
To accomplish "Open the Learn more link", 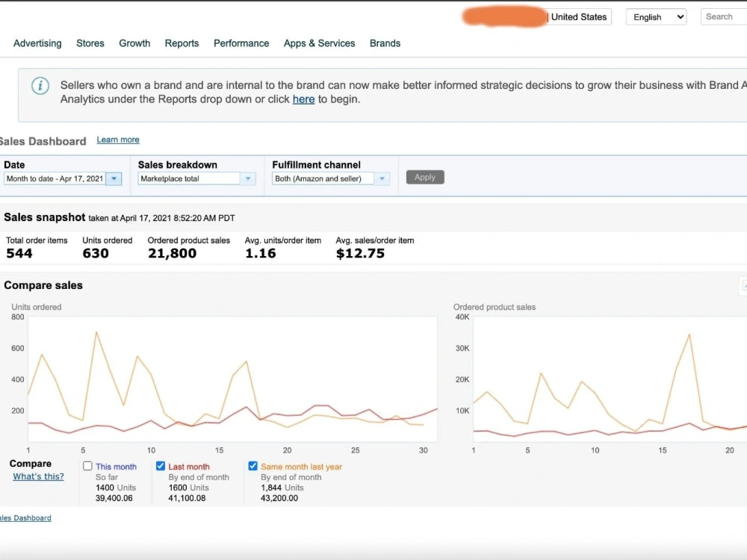I will pos(118,140).
